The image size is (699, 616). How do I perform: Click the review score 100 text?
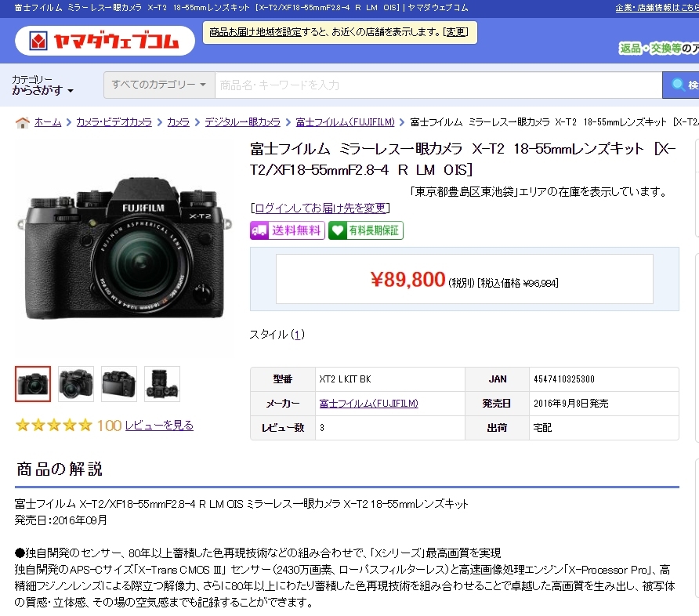point(109,426)
